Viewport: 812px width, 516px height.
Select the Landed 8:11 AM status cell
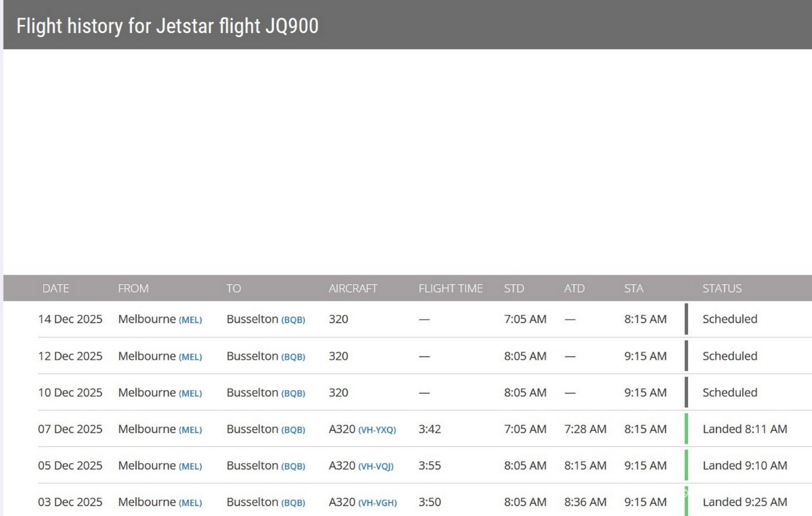744,429
